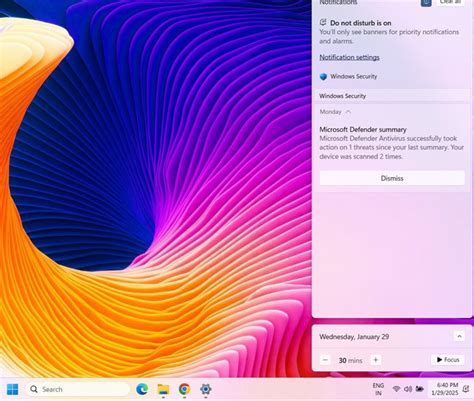The height and width of the screenshot is (401, 474).
Task: Click the taskbar Search box
Action: pyautogui.click(x=77, y=389)
